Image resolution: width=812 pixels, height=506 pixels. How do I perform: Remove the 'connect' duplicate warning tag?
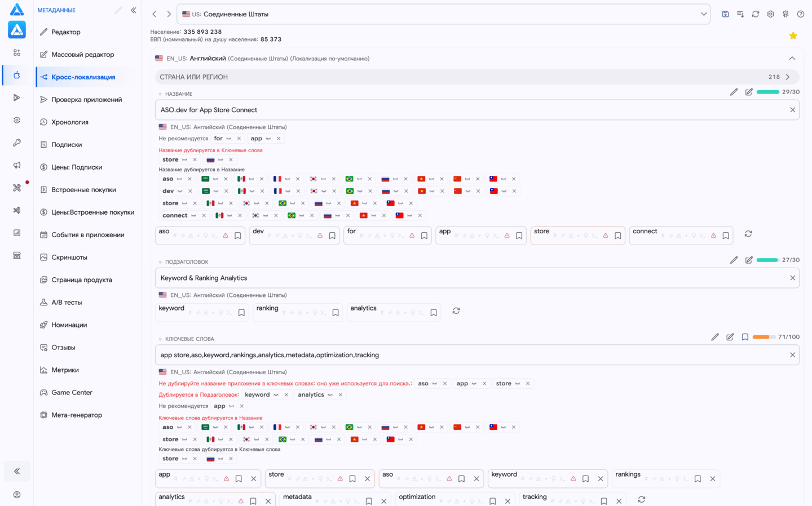[204, 215]
